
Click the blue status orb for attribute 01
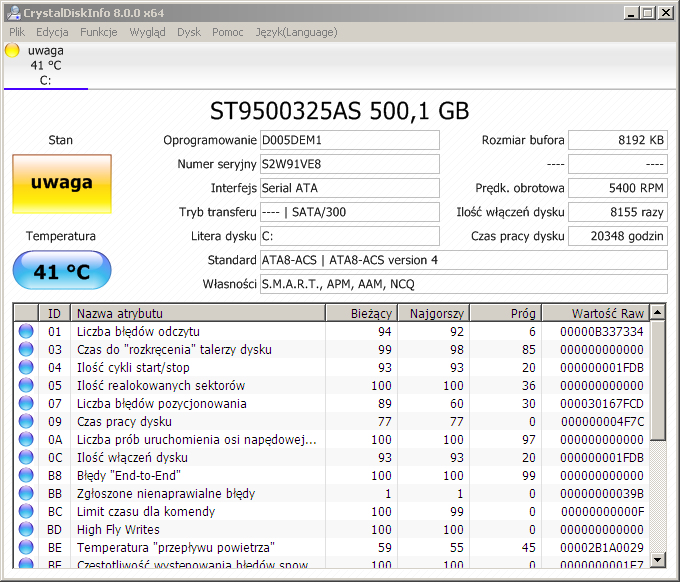(x=26, y=331)
